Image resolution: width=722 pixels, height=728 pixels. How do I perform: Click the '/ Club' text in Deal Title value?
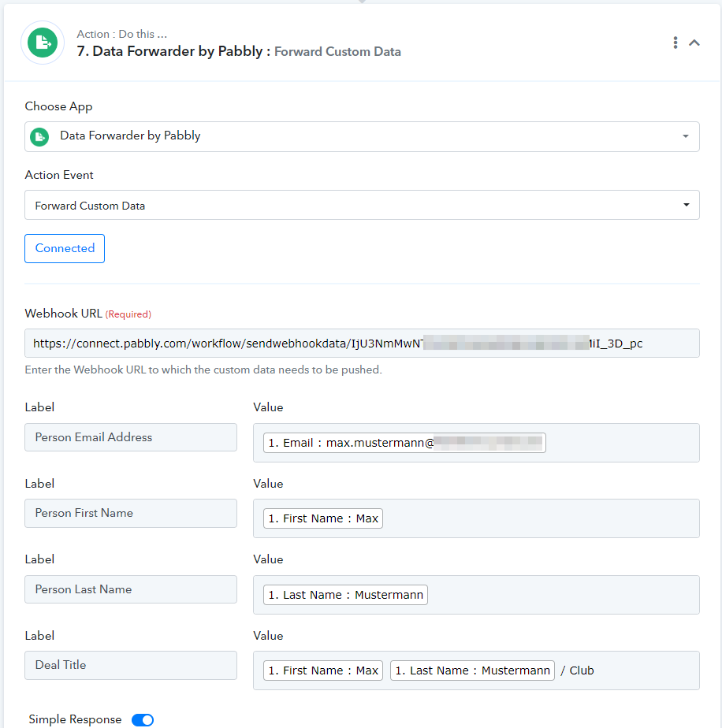coord(577,670)
